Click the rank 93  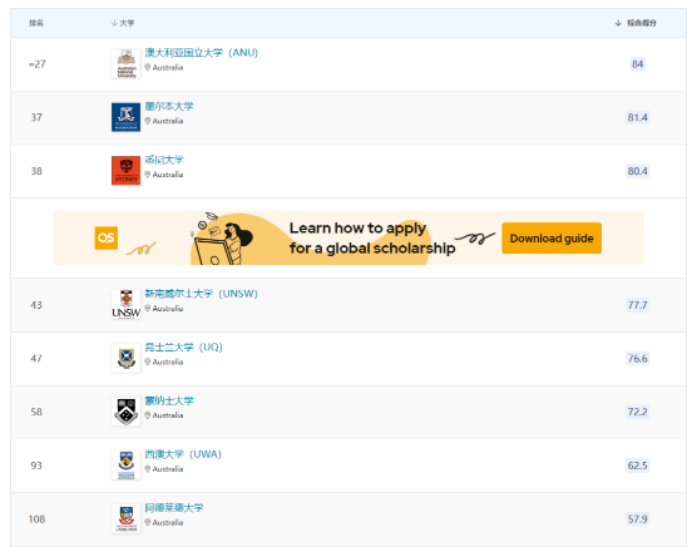click(37, 465)
